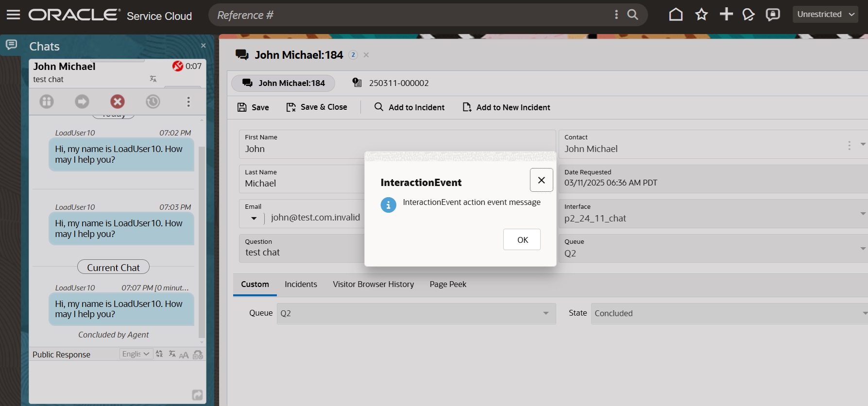Go to Home page icon
The image size is (868, 406).
pos(676,15)
